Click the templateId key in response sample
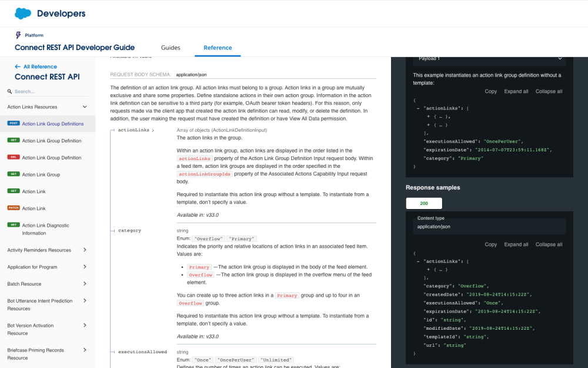The image size is (588, 368). [440, 337]
